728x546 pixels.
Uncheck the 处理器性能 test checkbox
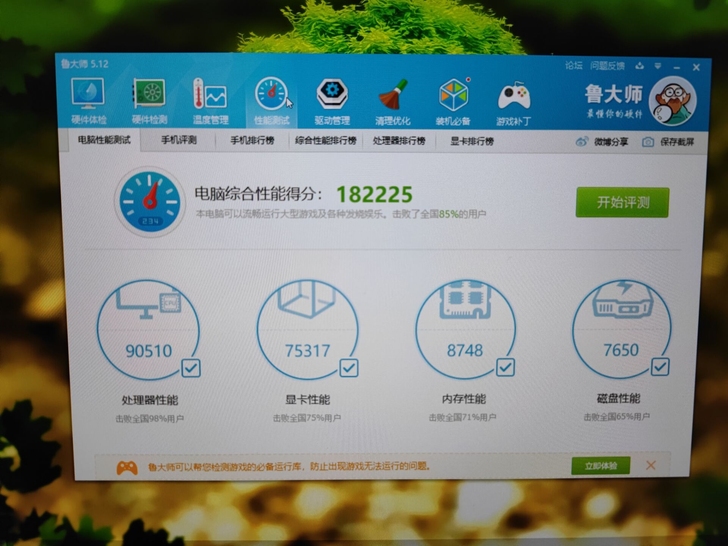tap(191, 368)
